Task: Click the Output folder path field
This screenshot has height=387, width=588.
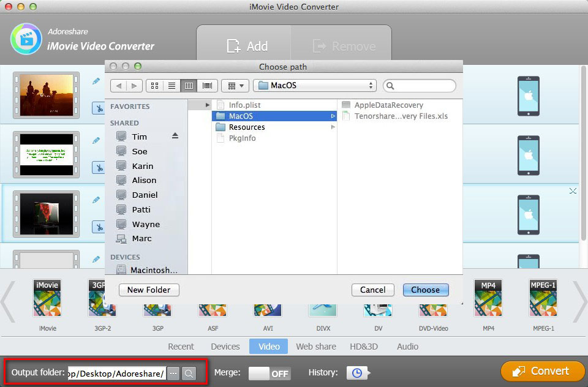Action: point(116,374)
